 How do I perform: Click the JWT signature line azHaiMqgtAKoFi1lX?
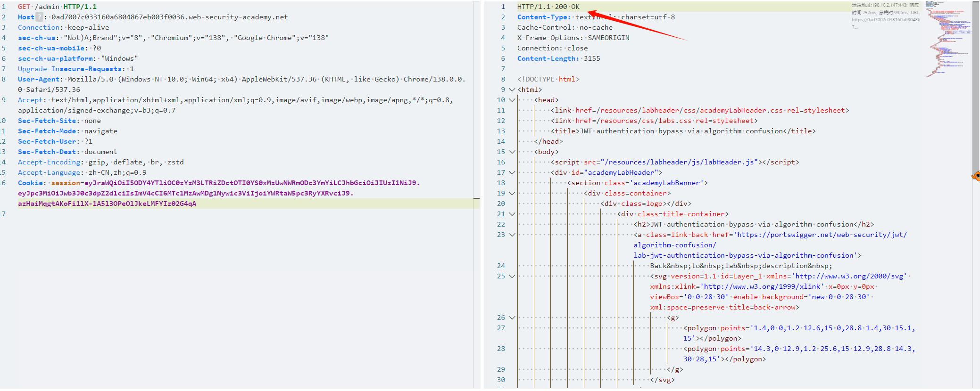(x=107, y=204)
